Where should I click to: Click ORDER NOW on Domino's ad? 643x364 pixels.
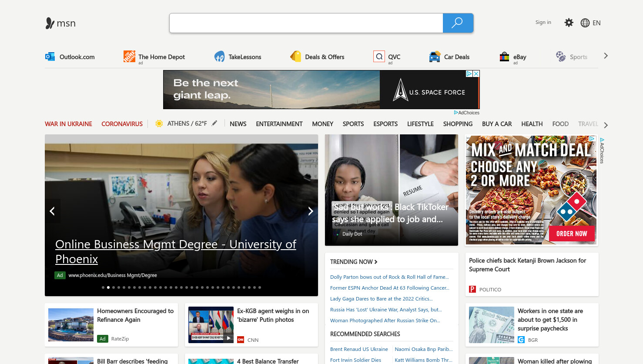click(572, 234)
